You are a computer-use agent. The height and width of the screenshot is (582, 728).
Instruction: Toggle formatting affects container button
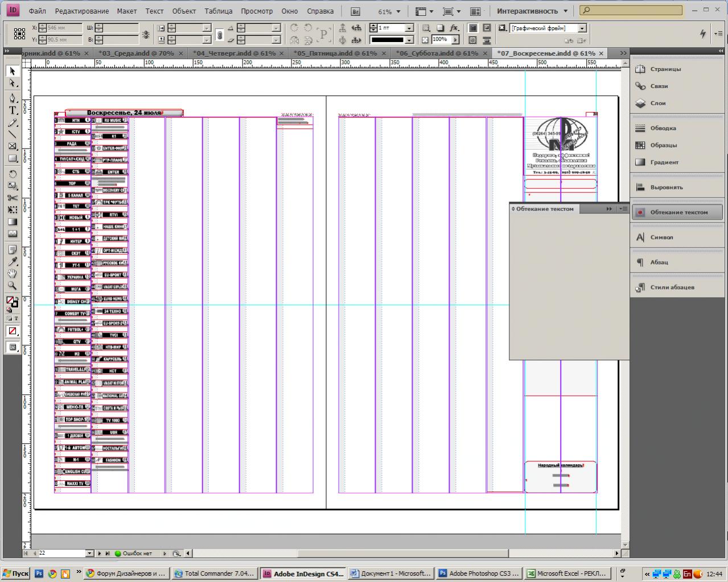pos(10,319)
